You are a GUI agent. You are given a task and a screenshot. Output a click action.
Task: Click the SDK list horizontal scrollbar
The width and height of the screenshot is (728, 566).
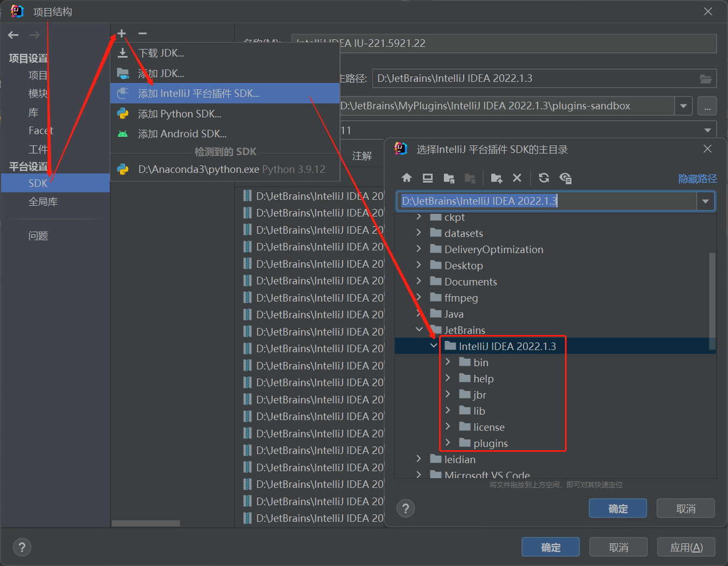click(x=146, y=523)
